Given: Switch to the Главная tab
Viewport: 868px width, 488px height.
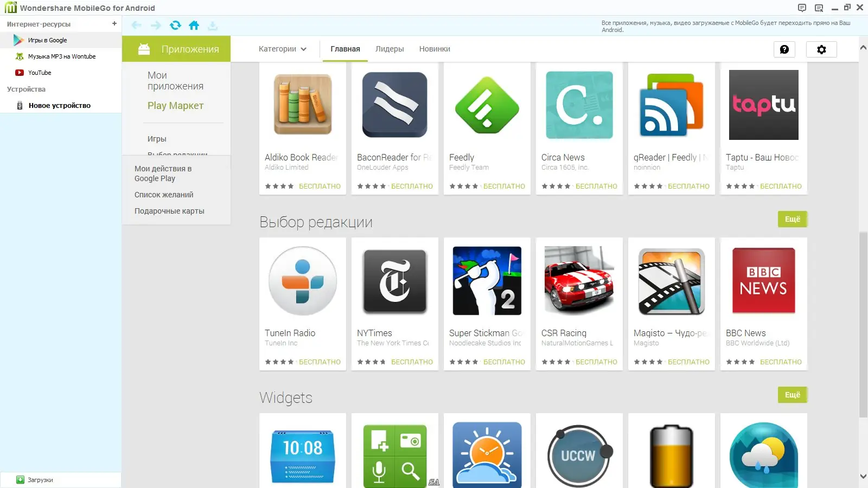Looking at the screenshot, I should (345, 49).
